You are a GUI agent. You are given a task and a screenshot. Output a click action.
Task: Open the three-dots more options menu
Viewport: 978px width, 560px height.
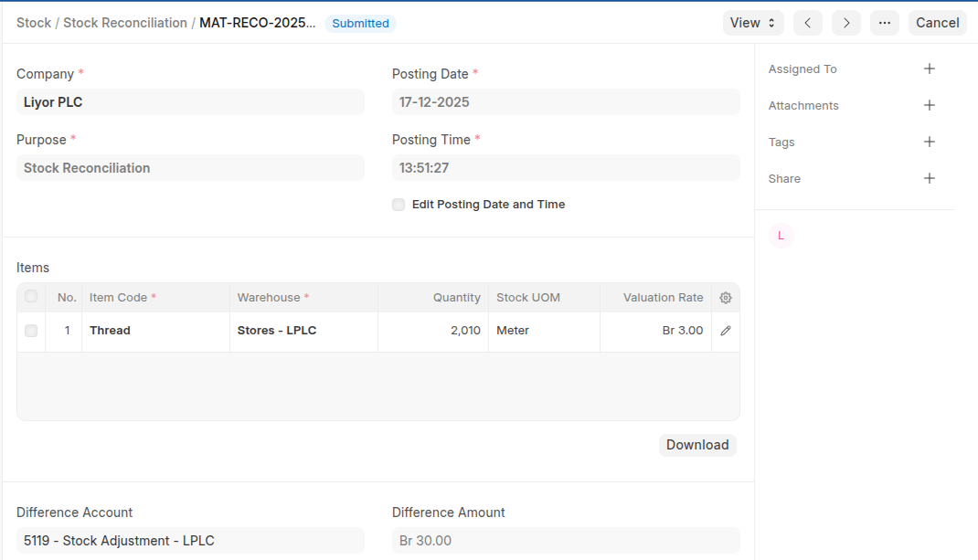click(884, 23)
